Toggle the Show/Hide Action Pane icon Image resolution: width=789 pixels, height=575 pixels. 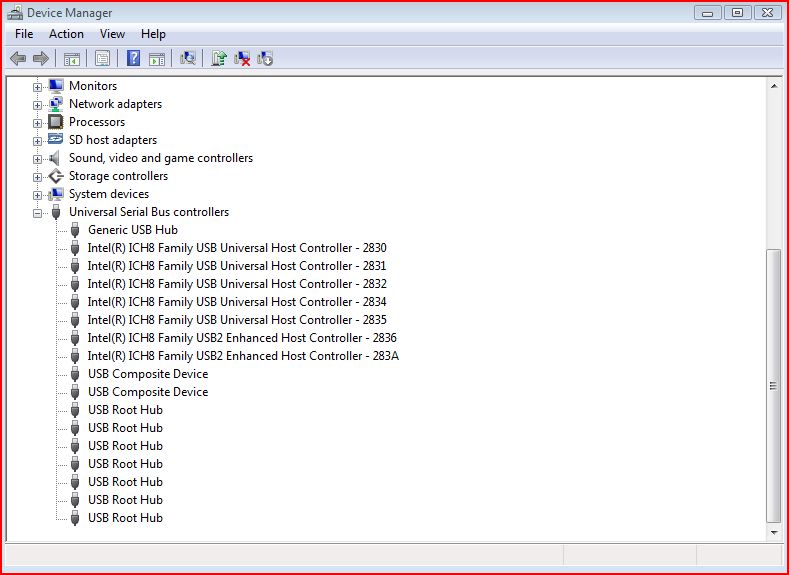pyautogui.click(x=157, y=59)
